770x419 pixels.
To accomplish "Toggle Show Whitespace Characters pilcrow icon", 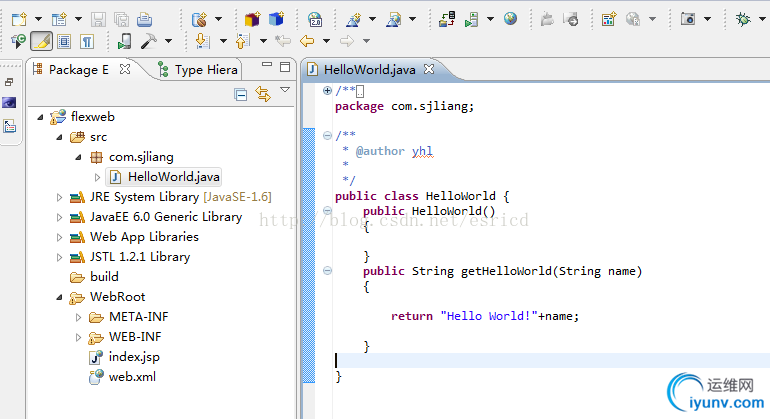I will click(x=87, y=41).
